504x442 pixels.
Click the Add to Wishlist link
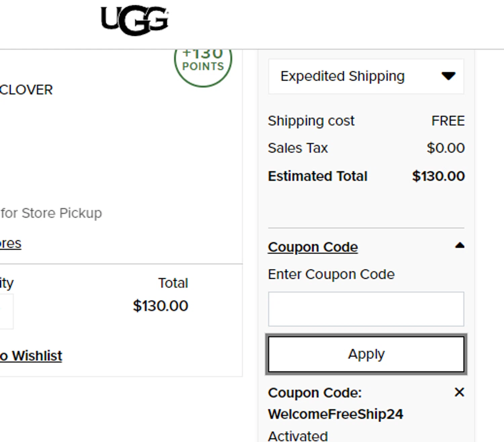click(31, 356)
